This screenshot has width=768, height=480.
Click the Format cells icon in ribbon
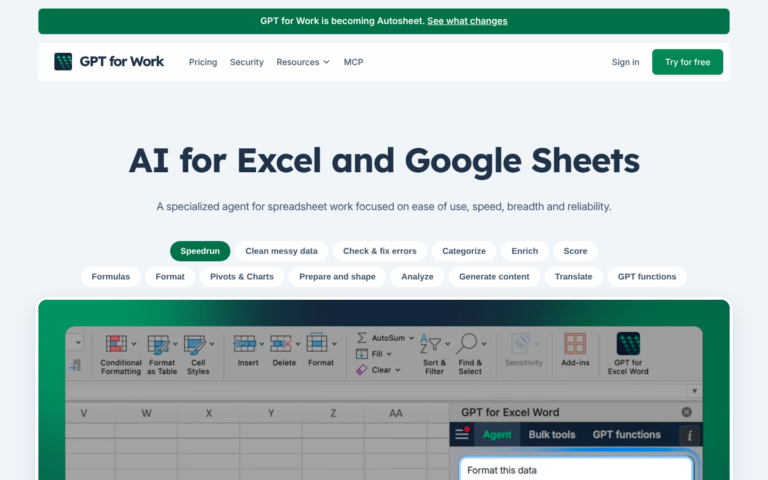pyautogui.click(x=317, y=343)
